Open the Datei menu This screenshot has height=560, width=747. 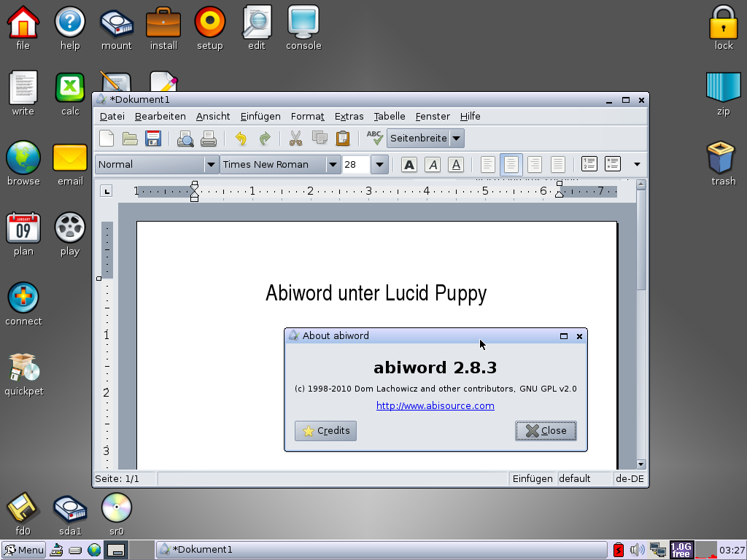pyautogui.click(x=112, y=117)
